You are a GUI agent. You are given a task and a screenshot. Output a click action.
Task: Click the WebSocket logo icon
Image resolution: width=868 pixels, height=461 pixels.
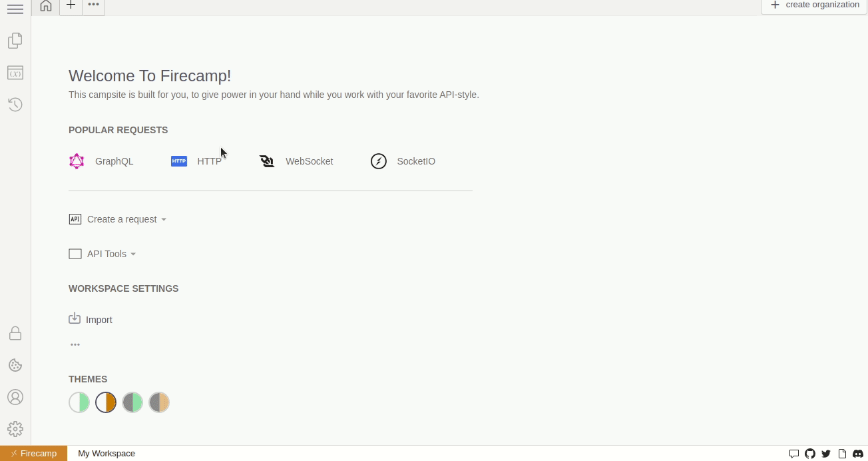[267, 161]
